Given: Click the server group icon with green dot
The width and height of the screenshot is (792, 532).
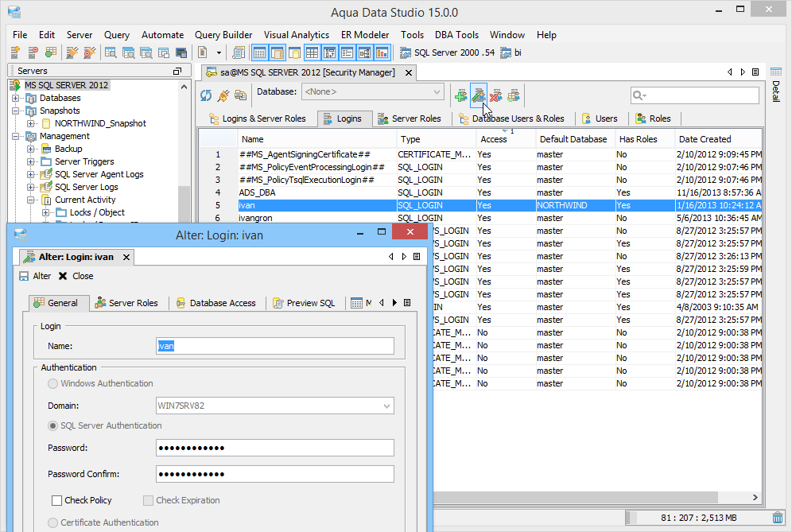Looking at the screenshot, I should pos(51,52).
